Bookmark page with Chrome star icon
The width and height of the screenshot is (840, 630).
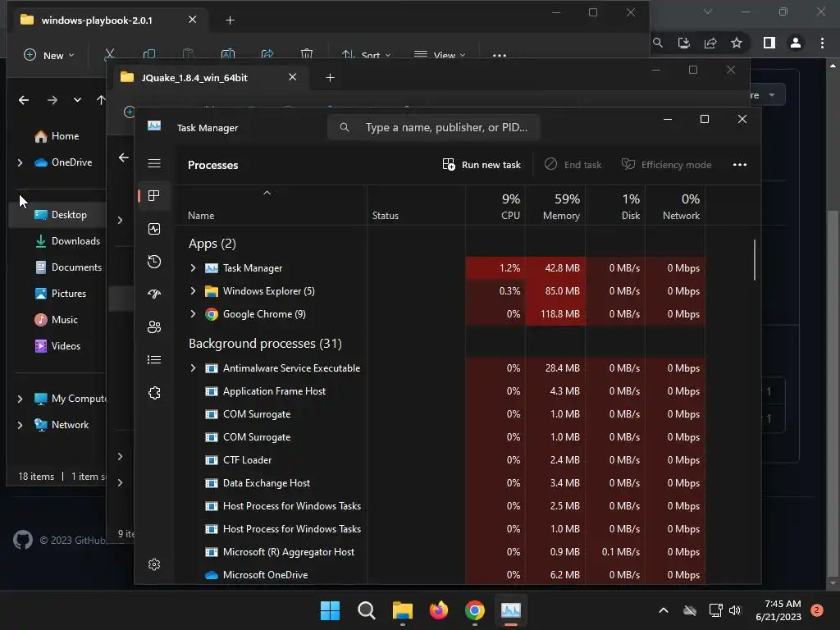click(x=737, y=43)
